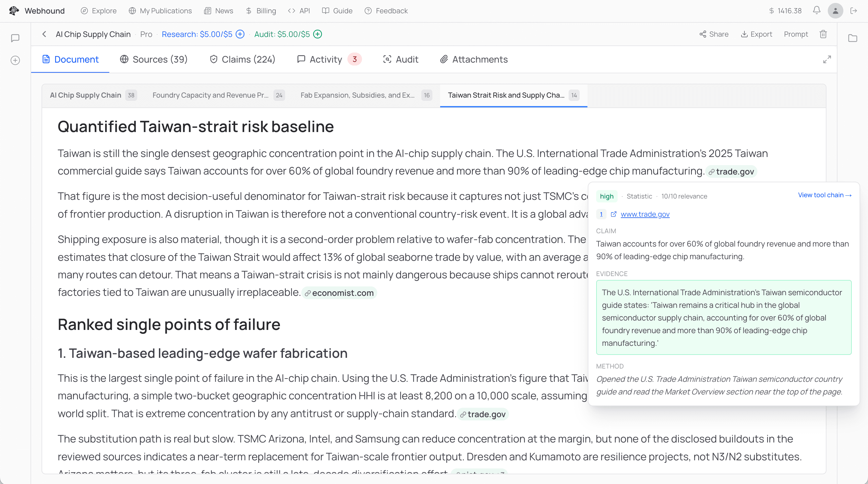Open the folder icon below the trash
The image size is (868, 484).
point(852,38)
